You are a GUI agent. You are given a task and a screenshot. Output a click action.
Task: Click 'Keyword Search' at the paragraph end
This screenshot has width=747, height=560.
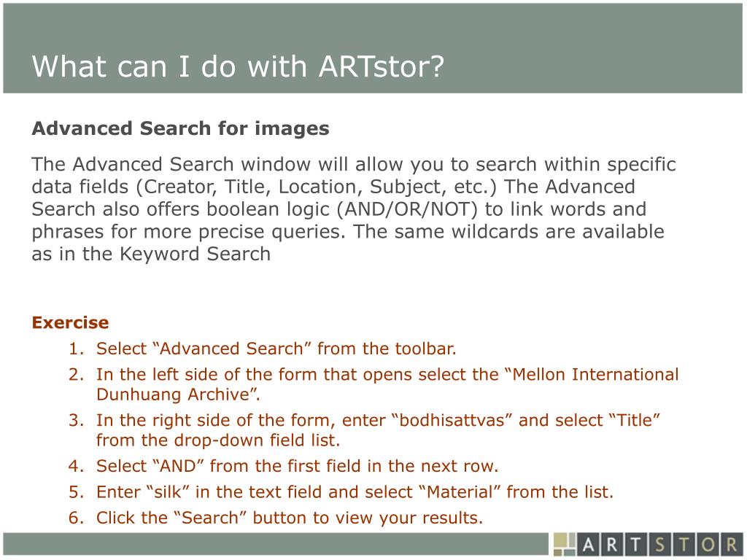(x=195, y=254)
